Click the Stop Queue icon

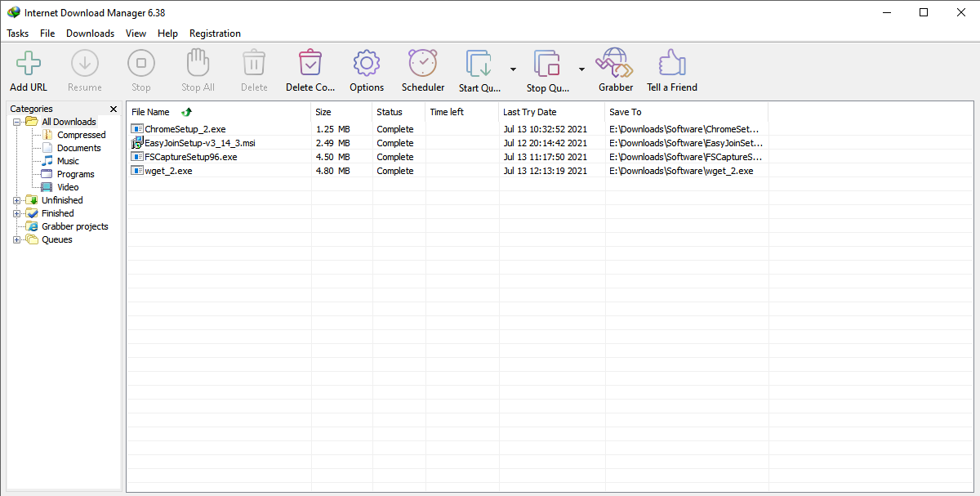pos(547,64)
